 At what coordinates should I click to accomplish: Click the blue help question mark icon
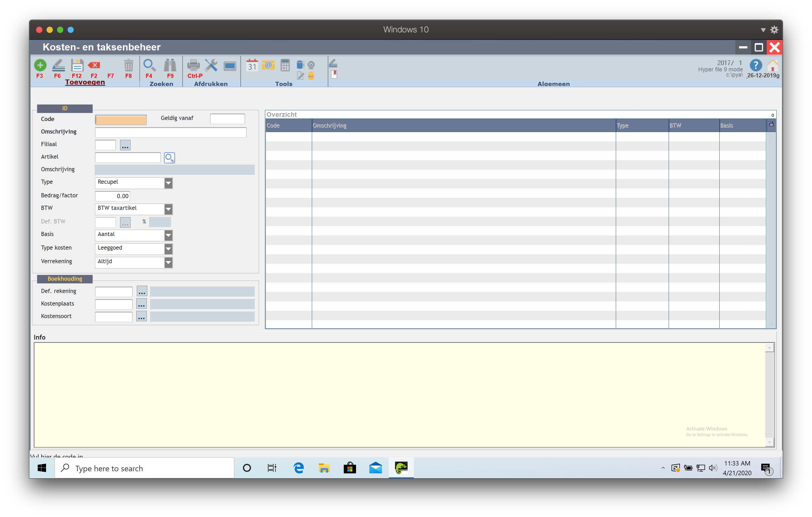(755, 65)
